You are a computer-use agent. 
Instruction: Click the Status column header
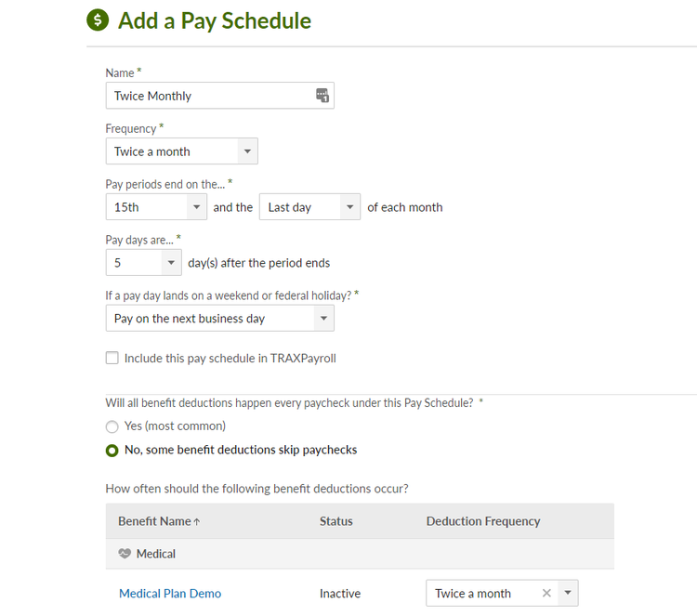coord(336,521)
